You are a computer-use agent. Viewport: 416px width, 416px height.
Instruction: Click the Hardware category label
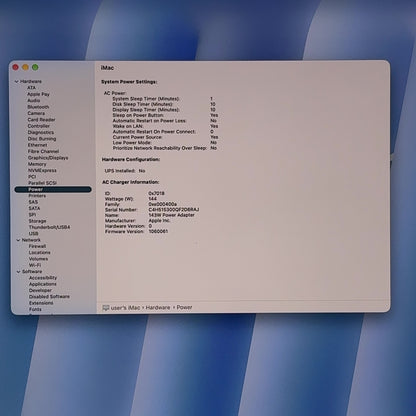[x=31, y=82]
